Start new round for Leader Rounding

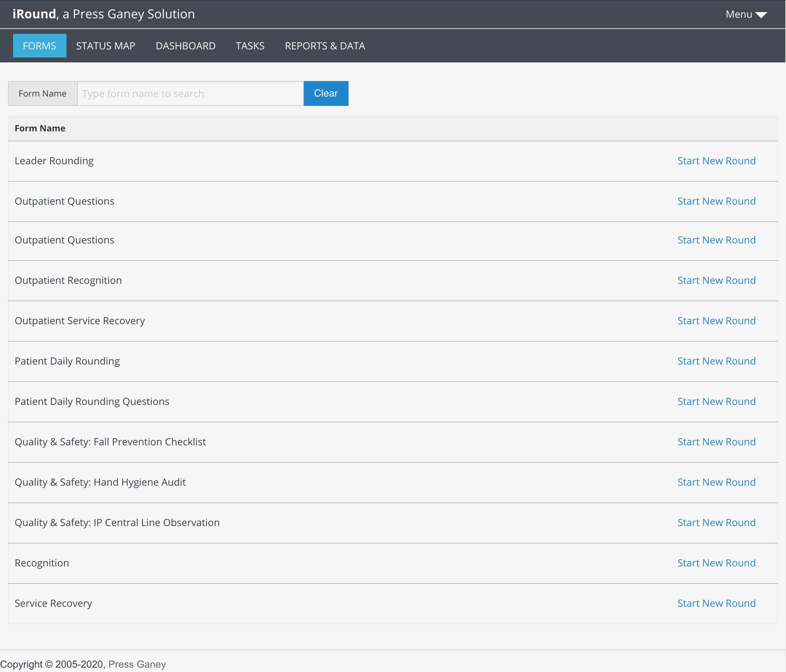coord(716,161)
